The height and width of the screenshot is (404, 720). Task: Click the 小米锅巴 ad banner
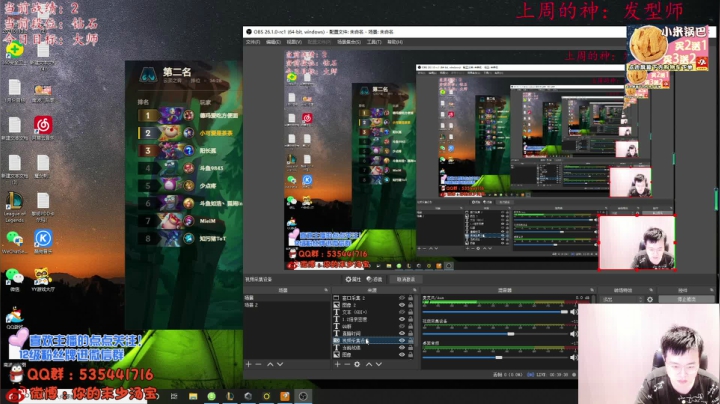click(x=668, y=47)
